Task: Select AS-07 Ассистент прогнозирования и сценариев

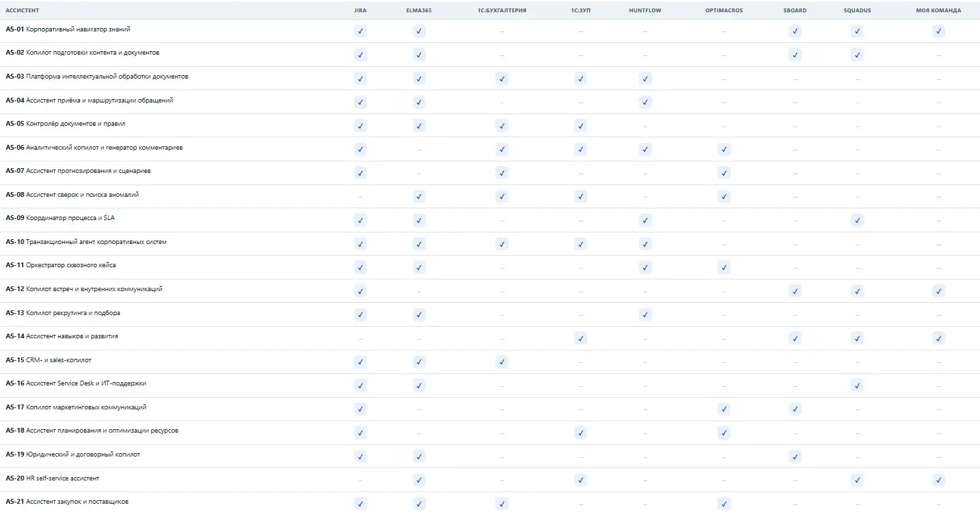Action: pos(78,171)
